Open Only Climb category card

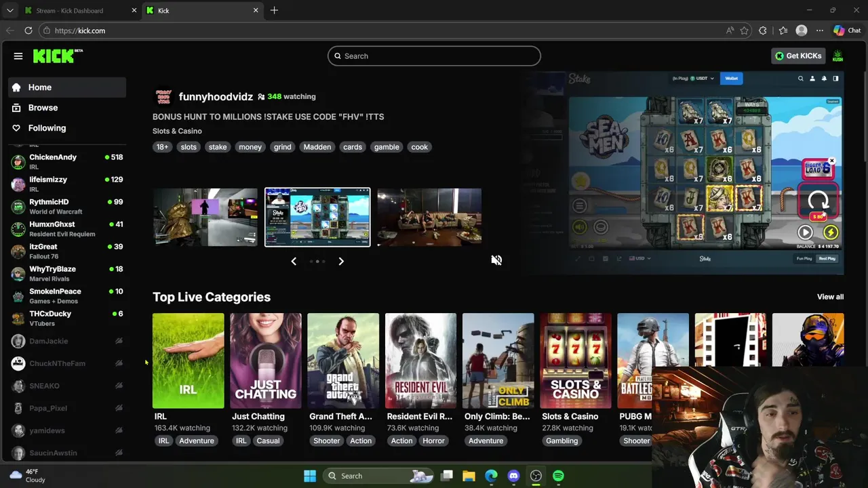coord(498,361)
